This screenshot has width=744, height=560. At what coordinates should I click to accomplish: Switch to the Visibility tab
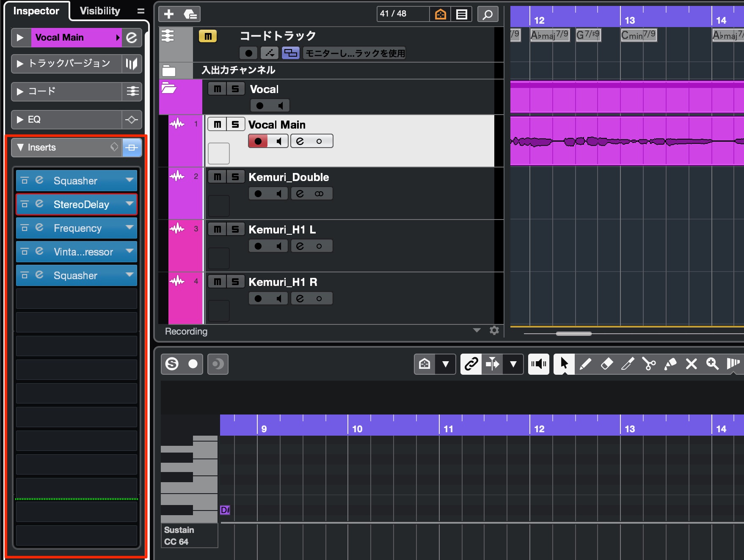tap(100, 11)
